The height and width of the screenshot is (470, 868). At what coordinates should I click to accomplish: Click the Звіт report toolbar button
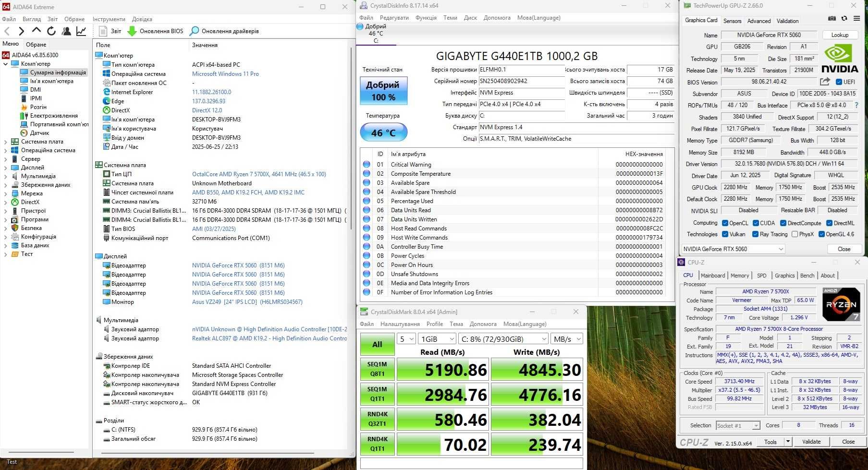tap(110, 31)
